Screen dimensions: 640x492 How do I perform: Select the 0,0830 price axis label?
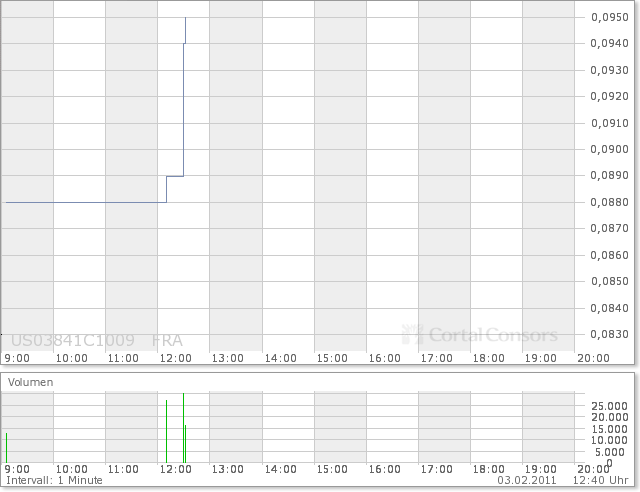click(609, 334)
